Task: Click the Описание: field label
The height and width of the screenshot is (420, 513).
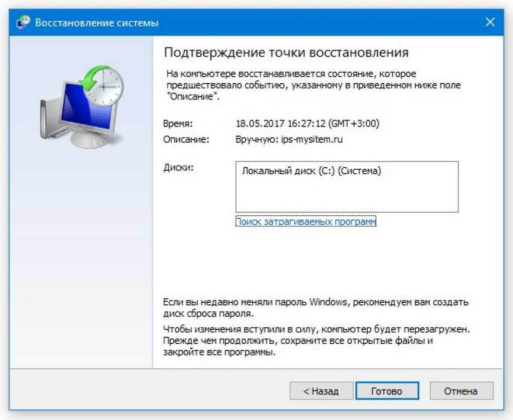Action: [x=186, y=140]
